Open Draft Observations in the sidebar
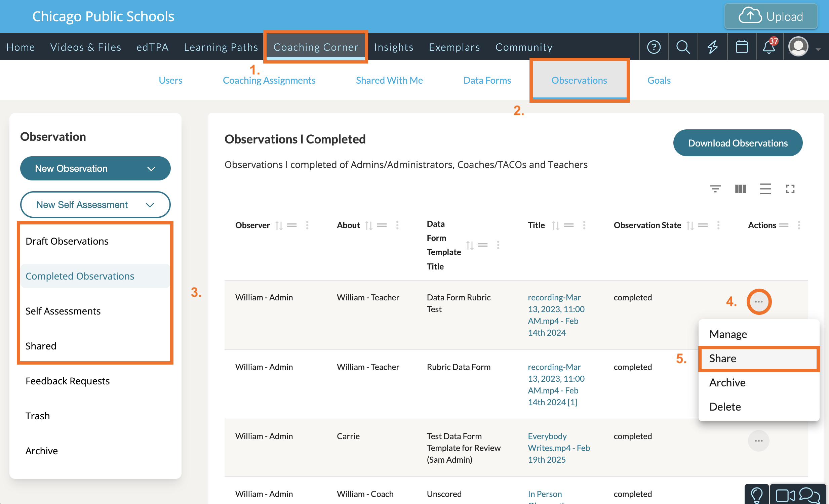This screenshot has width=829, height=504. [x=67, y=241]
